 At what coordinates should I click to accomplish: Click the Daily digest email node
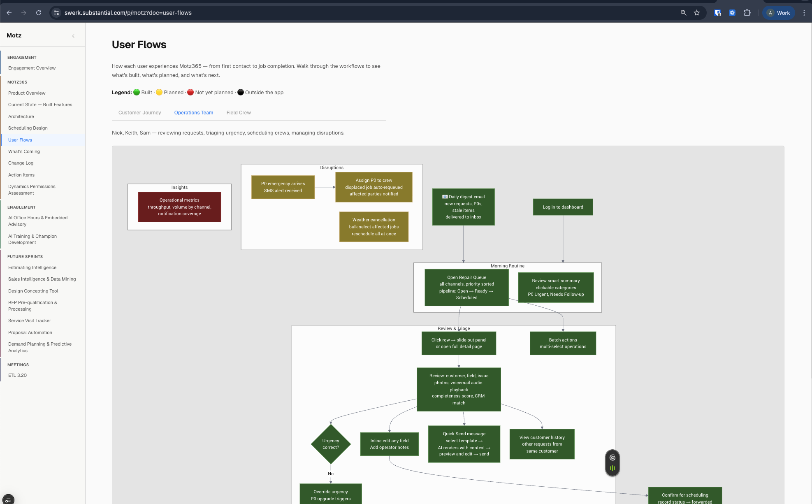464,207
